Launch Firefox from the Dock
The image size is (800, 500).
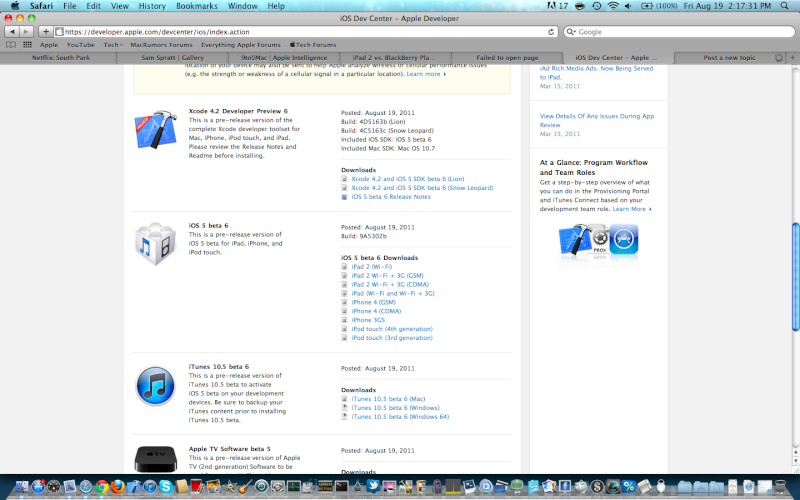click(x=117, y=487)
